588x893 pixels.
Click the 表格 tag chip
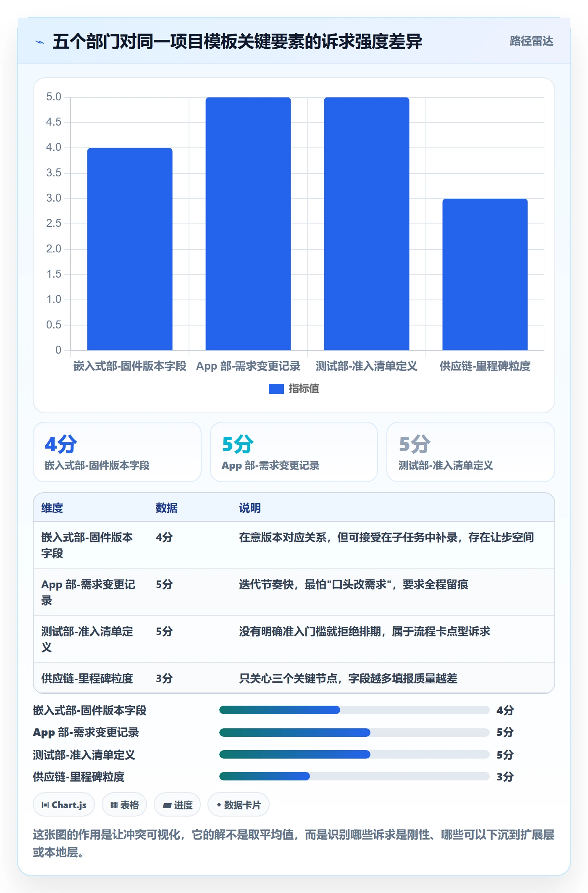click(x=124, y=805)
